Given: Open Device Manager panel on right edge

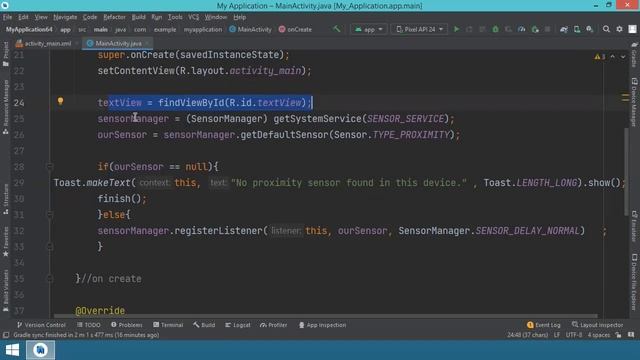Looking at the screenshot, I should pos(634,102).
